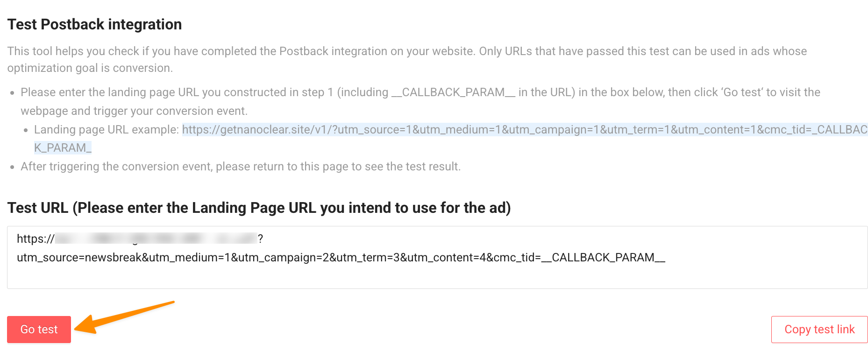Click the wrapped K_PARAM_ end of example link
The image size is (868, 351).
pos(63,148)
